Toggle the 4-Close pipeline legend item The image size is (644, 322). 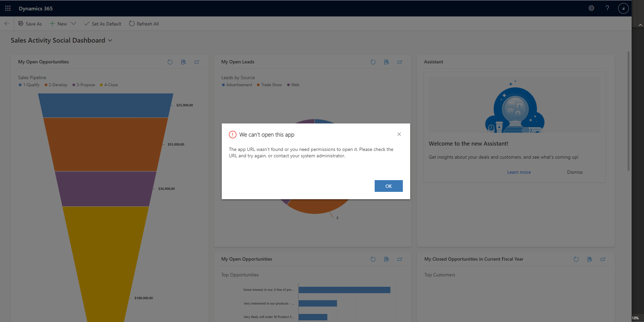point(109,85)
